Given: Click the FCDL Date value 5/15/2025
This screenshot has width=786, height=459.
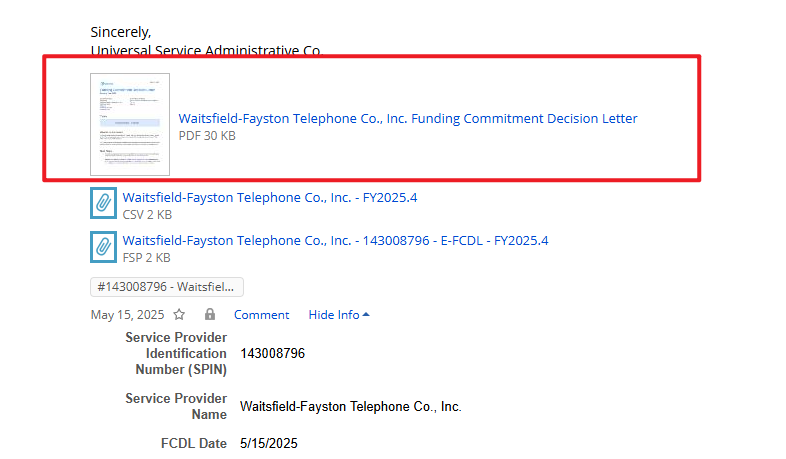Looking at the screenshot, I should pyautogui.click(x=269, y=443).
